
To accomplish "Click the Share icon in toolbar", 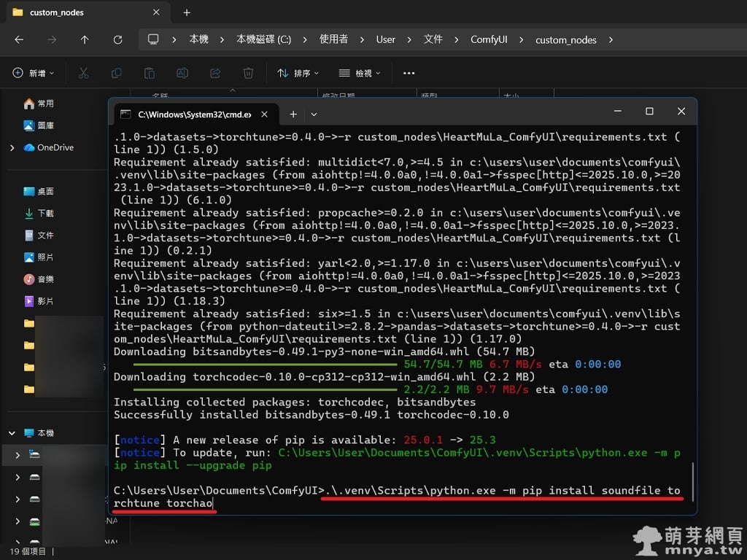I will [215, 73].
